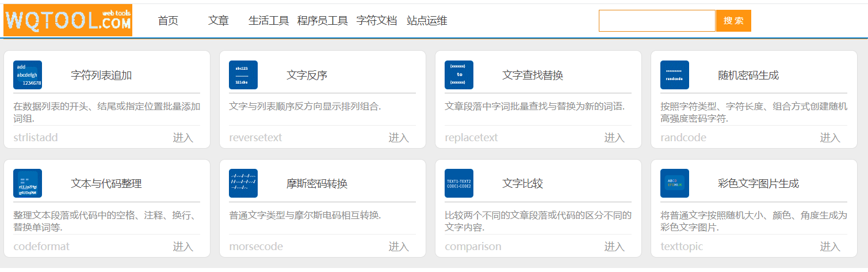Click the description starting 按照字符类型
868x272 pixels.
(x=754, y=112)
